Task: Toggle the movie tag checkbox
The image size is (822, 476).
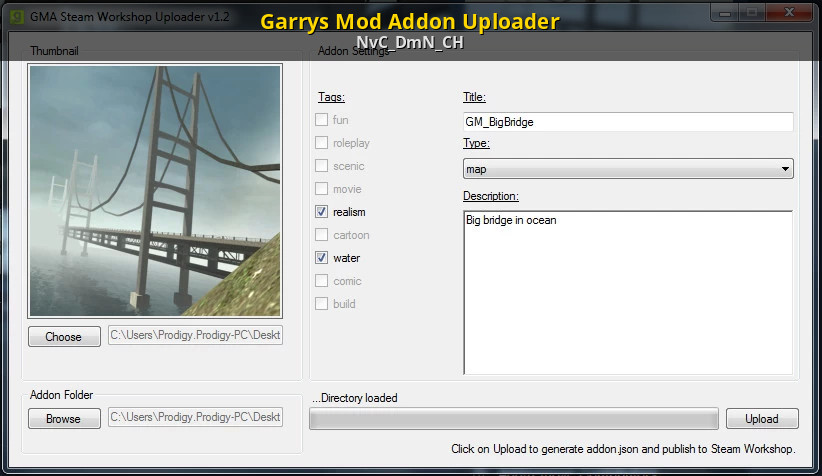Action: (x=322, y=189)
